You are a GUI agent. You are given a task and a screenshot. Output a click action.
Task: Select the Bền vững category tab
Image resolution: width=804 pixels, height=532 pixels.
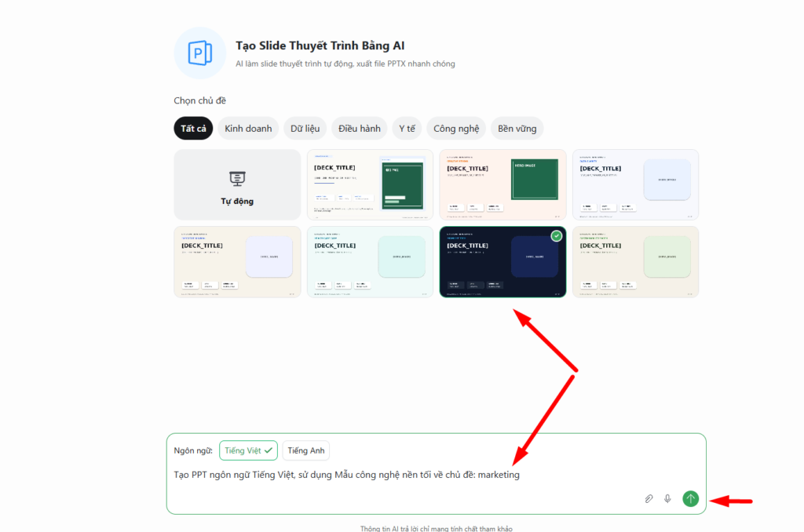coord(517,128)
